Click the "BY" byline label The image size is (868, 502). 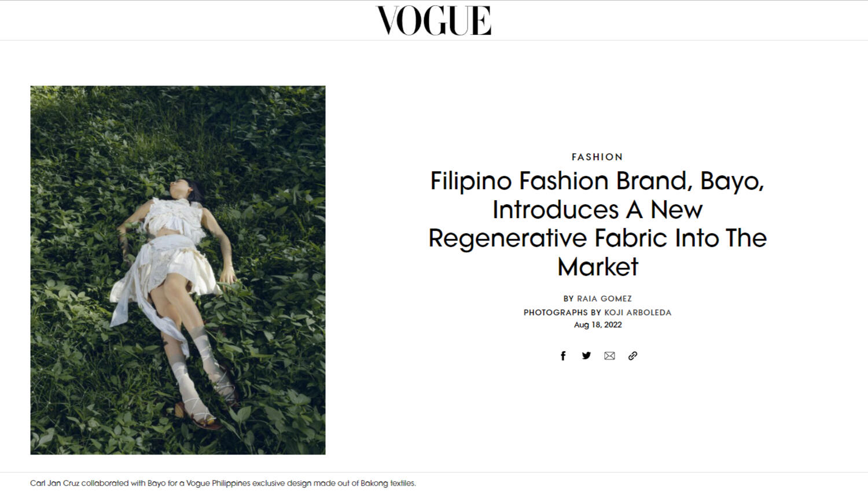pyautogui.click(x=568, y=298)
